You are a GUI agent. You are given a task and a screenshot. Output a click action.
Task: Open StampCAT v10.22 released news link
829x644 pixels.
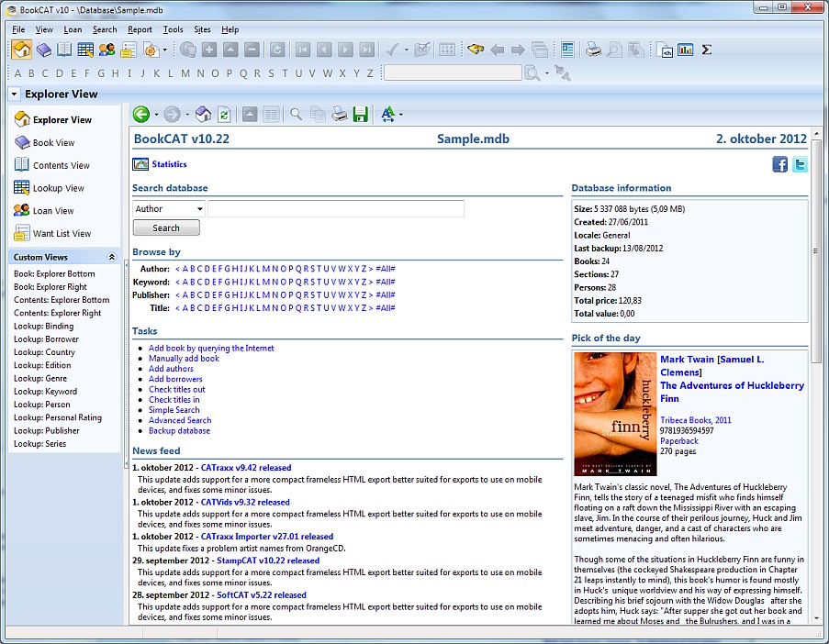tap(268, 561)
